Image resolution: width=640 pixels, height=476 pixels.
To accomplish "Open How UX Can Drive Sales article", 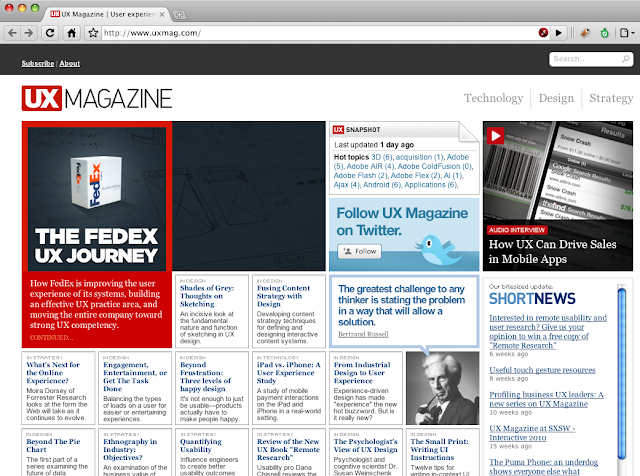I will tap(552, 251).
